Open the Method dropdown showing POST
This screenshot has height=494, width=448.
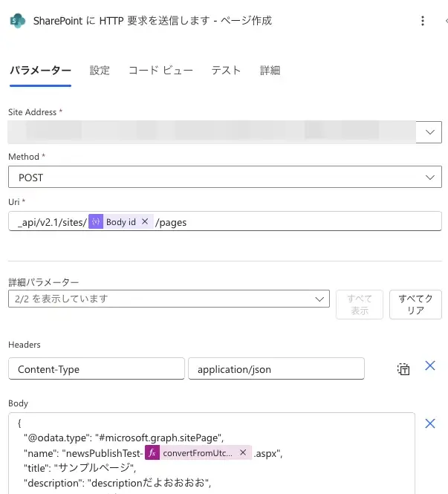pyautogui.click(x=225, y=177)
